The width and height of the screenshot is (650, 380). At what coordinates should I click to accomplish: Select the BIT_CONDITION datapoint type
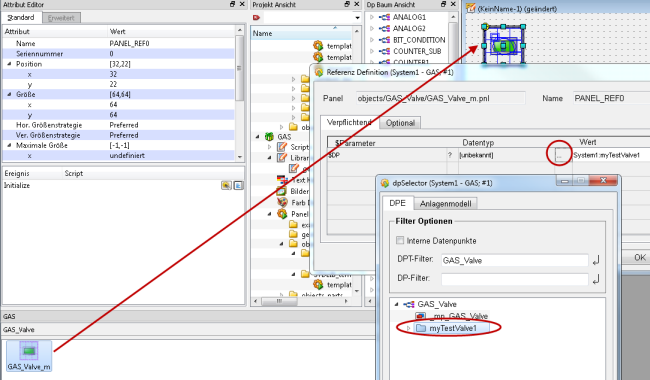(419, 40)
